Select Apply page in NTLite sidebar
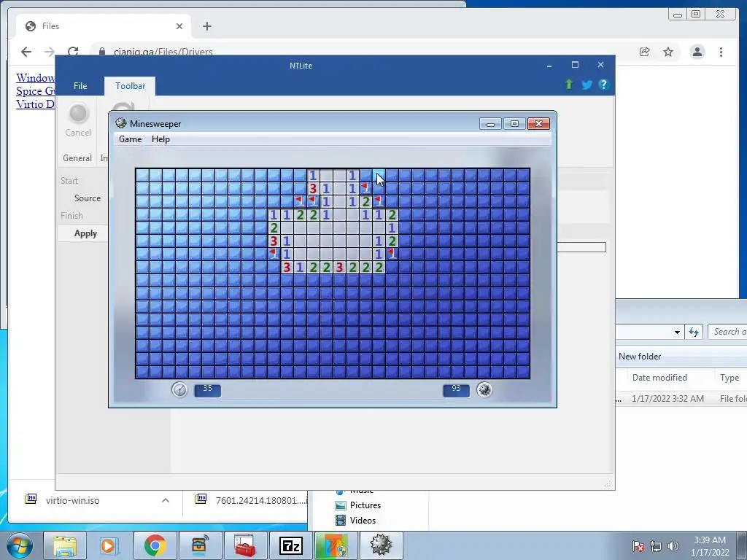The image size is (747, 560). point(85,233)
